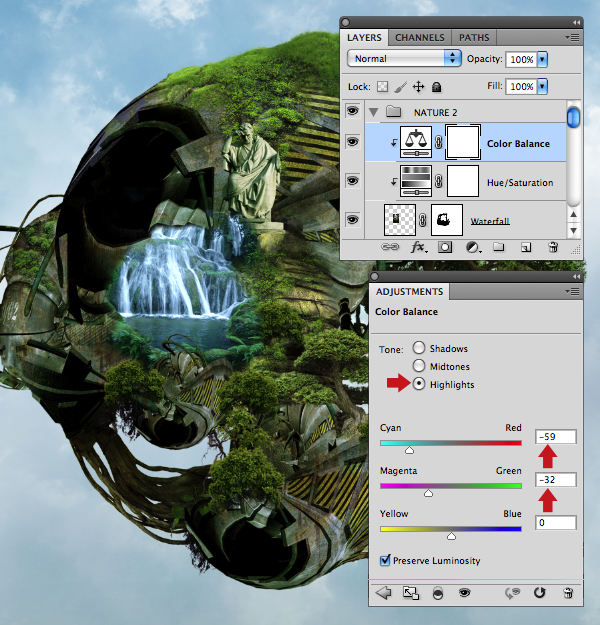This screenshot has height=625, width=600.
Task: Open Layers panel options menu
Action: (x=572, y=37)
